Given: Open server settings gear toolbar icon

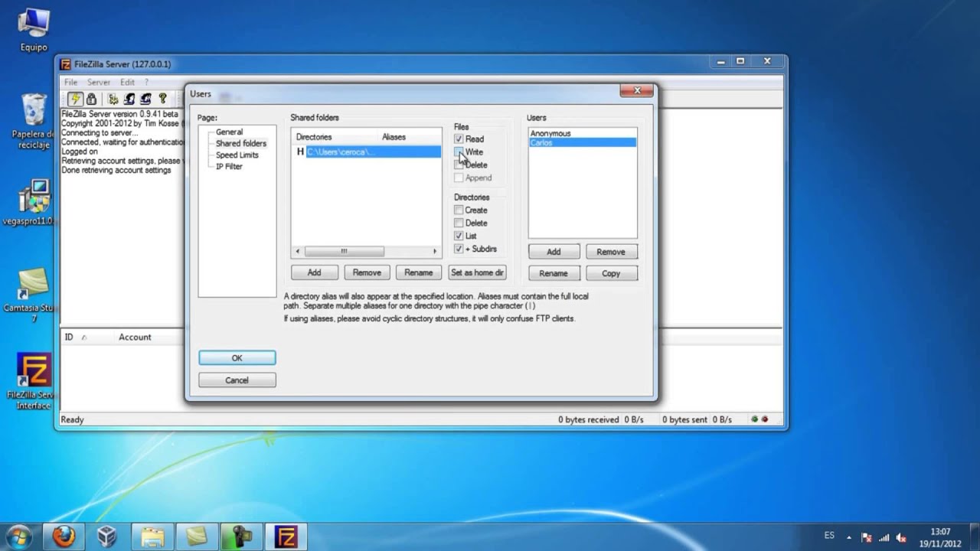Looking at the screenshot, I should coord(113,99).
